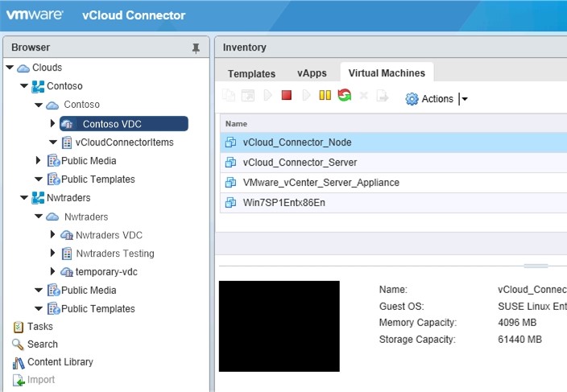Open the Actions dropdown arrow
Viewport: 567px width, 392px height.
tap(465, 99)
